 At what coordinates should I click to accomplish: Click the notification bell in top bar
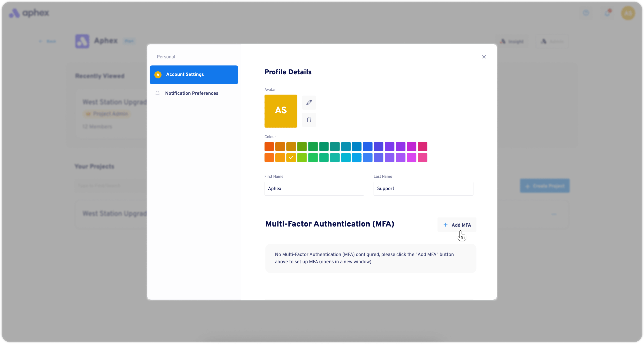pos(607,13)
